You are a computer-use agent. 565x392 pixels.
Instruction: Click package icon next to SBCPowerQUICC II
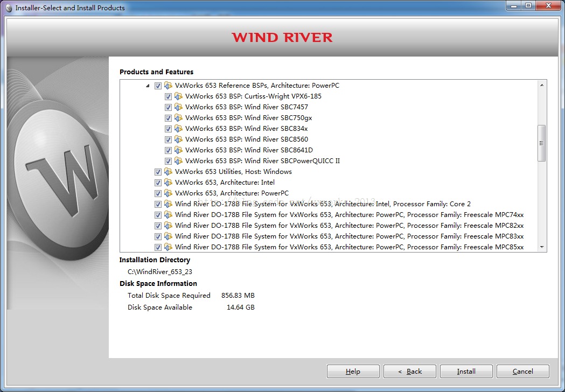178,161
